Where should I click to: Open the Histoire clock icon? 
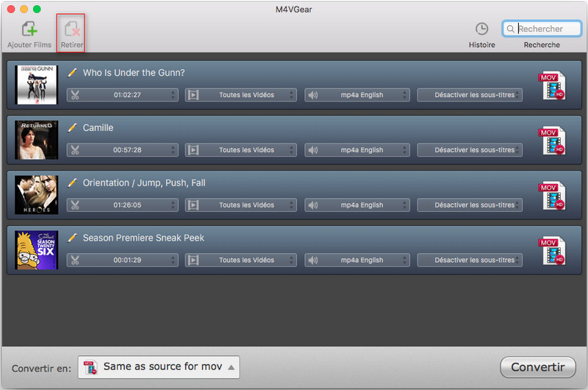(481, 29)
